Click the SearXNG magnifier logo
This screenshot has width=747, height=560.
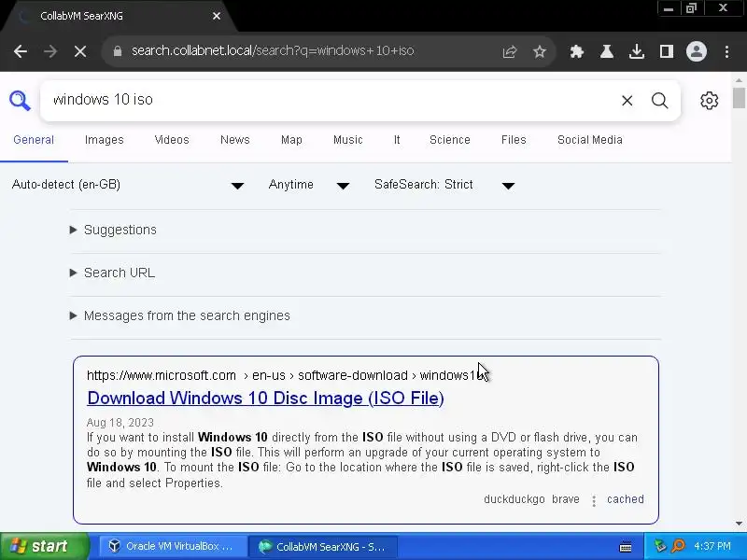[x=20, y=101]
